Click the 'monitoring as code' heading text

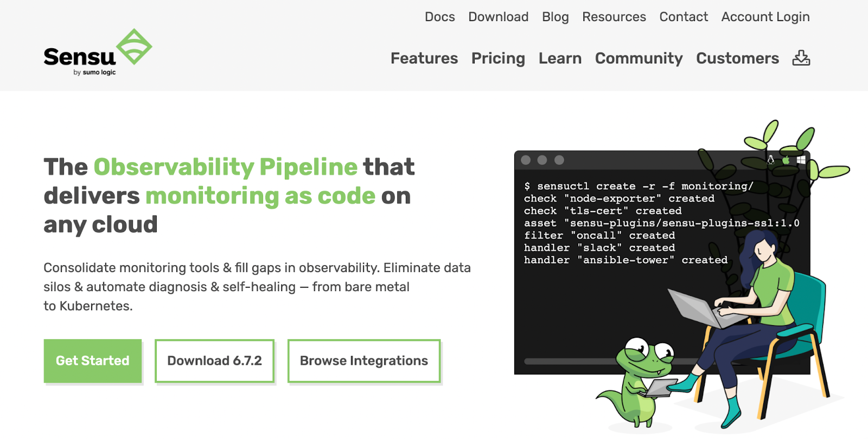point(260,196)
